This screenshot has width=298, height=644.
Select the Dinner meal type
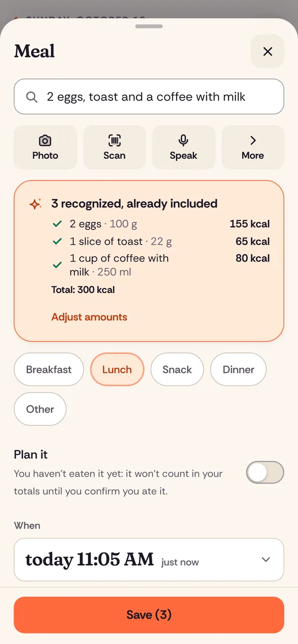238,370
